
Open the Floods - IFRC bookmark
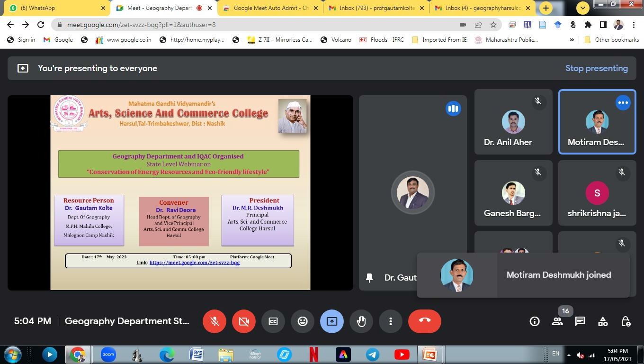pos(381,40)
